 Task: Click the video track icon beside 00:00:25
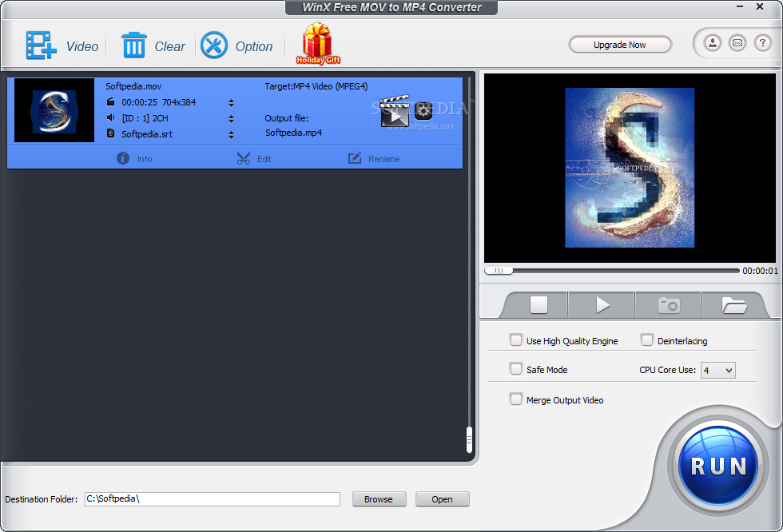pyautogui.click(x=111, y=101)
